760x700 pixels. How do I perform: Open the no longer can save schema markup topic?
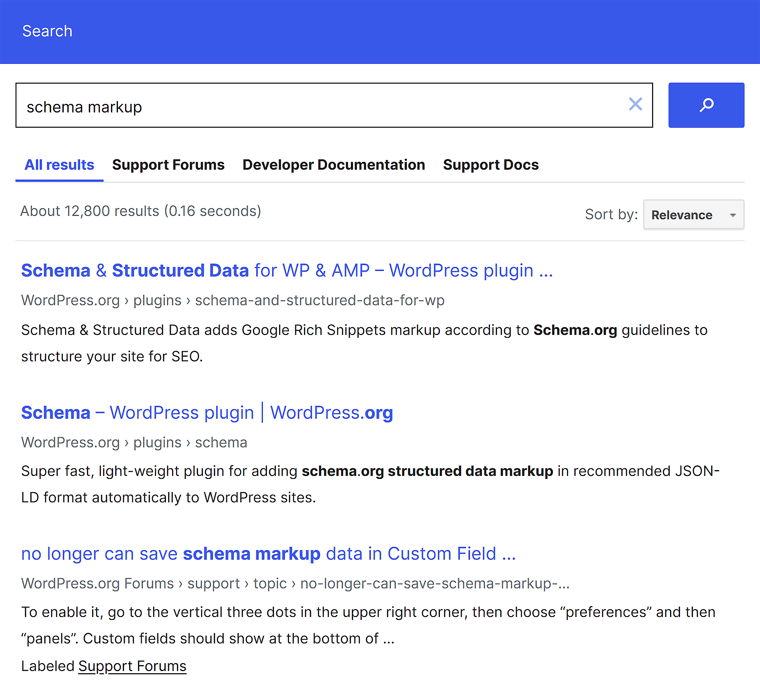pos(268,553)
